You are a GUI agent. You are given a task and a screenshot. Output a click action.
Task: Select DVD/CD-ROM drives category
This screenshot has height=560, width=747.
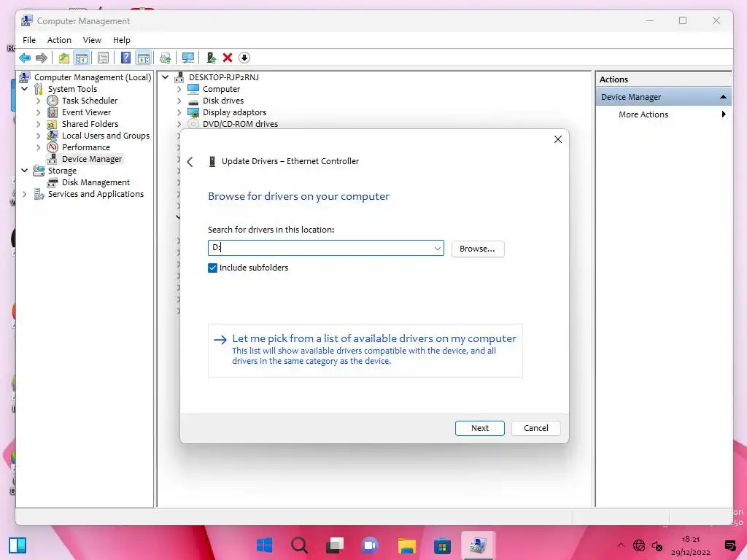(240, 124)
